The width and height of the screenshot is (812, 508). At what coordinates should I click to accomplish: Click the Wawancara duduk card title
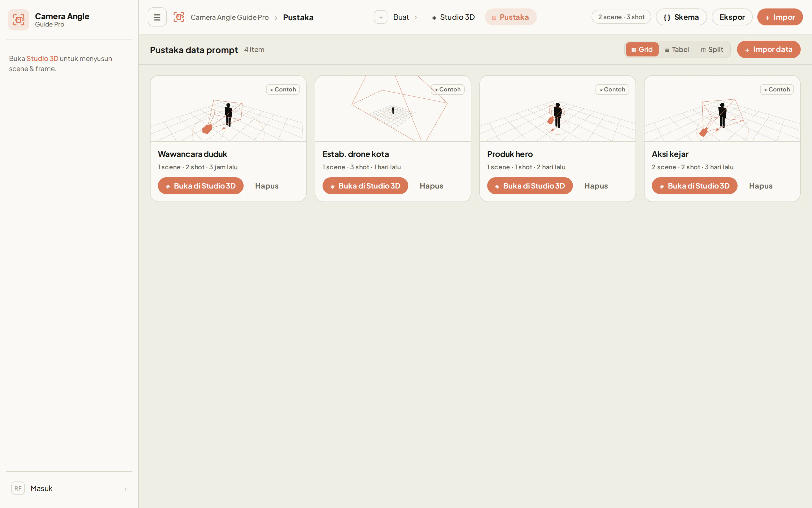tap(192, 154)
